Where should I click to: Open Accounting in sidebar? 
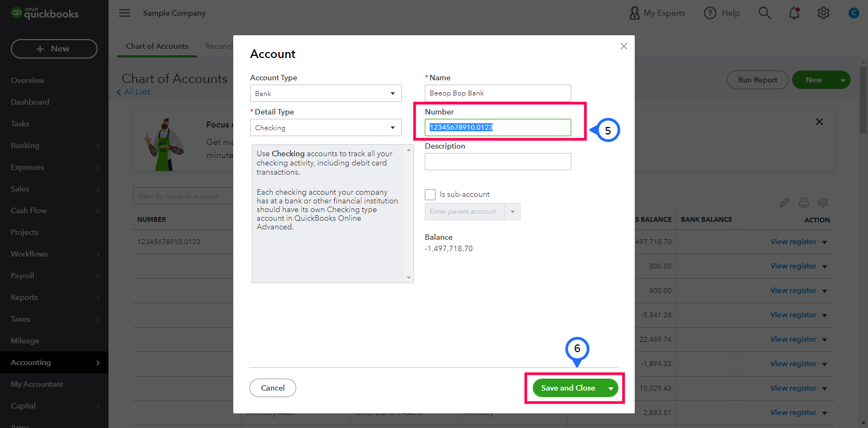pyautogui.click(x=54, y=362)
